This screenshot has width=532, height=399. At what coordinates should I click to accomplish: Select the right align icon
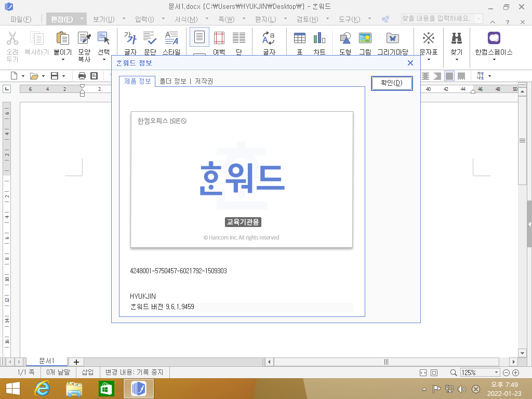point(437,76)
